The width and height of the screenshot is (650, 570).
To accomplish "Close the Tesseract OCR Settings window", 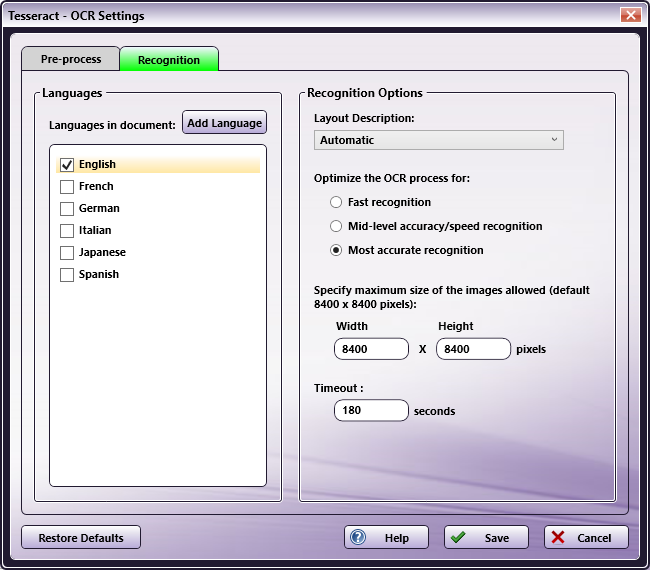I will click(x=631, y=15).
